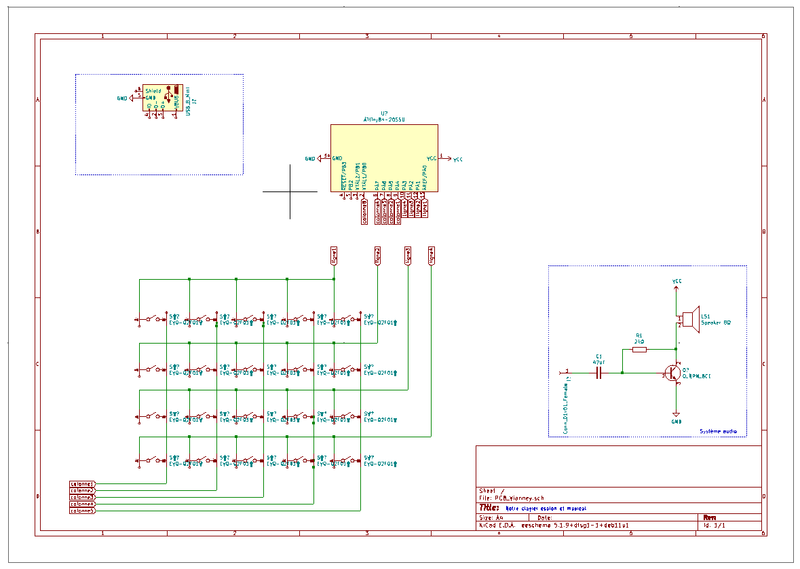The width and height of the screenshot is (800, 569).
Task: Select resistor R1 in audio circuit
Action: (x=640, y=349)
